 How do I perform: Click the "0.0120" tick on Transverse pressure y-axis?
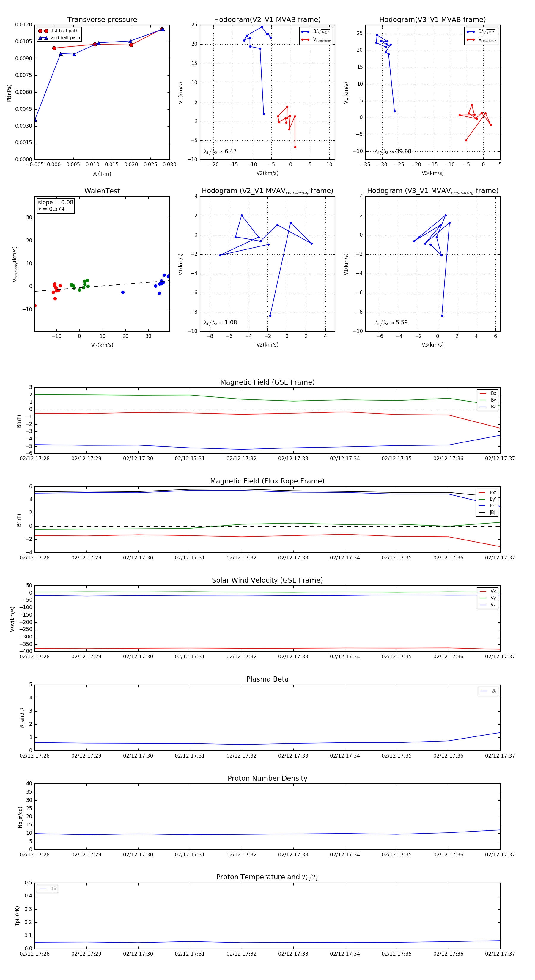[23, 25]
